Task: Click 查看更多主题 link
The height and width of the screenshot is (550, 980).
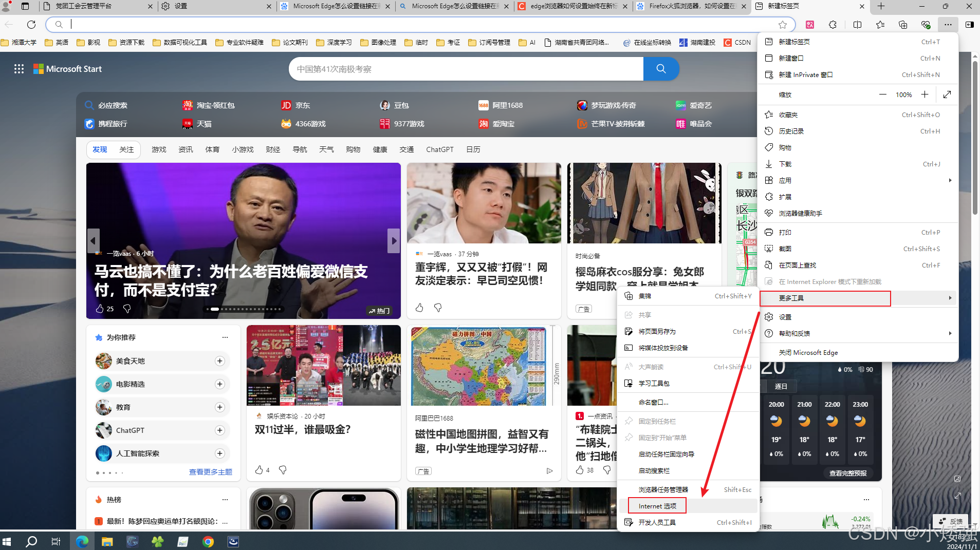Action: tap(211, 472)
